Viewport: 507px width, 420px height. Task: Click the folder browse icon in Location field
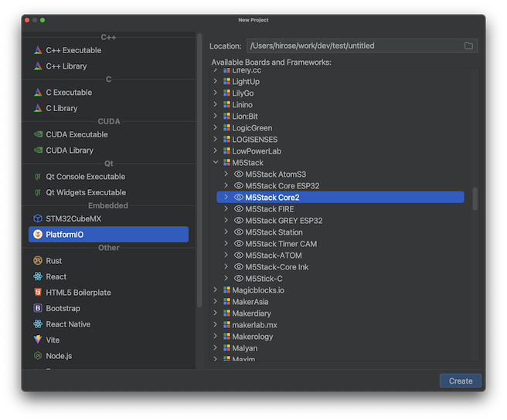pyautogui.click(x=468, y=46)
